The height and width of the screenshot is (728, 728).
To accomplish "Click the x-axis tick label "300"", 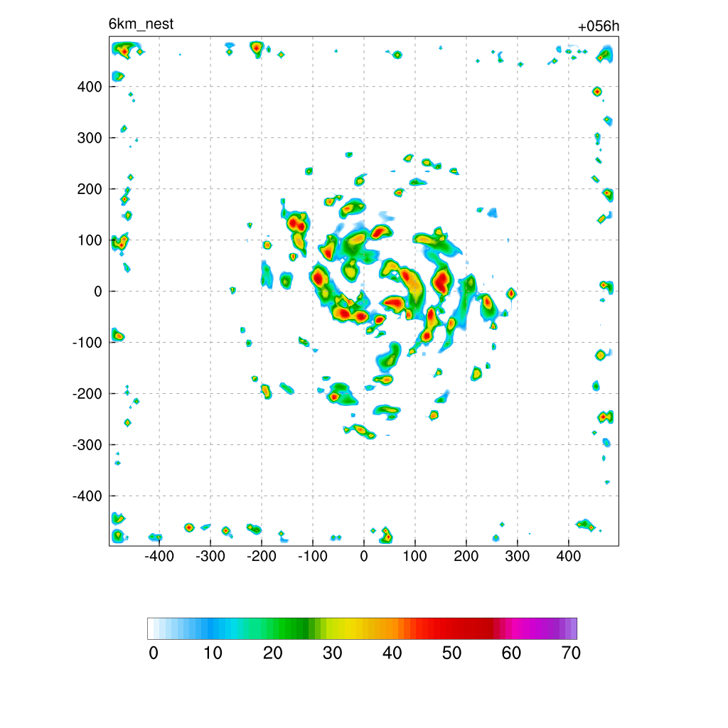I will coord(518,556).
